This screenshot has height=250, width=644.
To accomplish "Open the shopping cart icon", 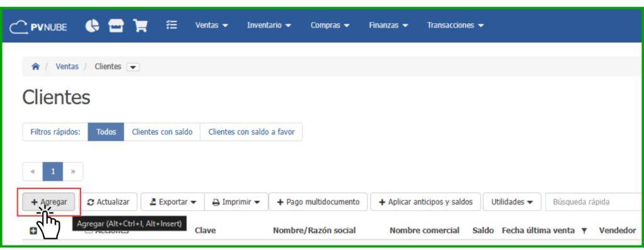I will (140, 26).
